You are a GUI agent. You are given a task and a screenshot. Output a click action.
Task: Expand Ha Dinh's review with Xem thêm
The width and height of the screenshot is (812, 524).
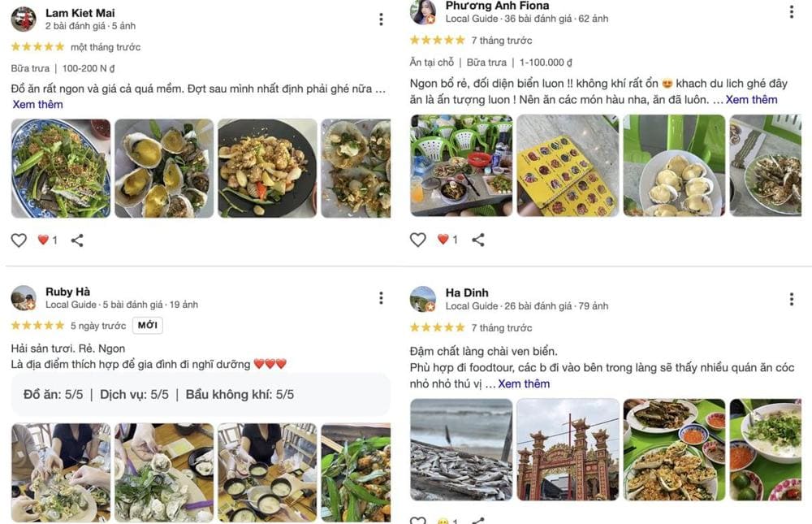[524, 383]
